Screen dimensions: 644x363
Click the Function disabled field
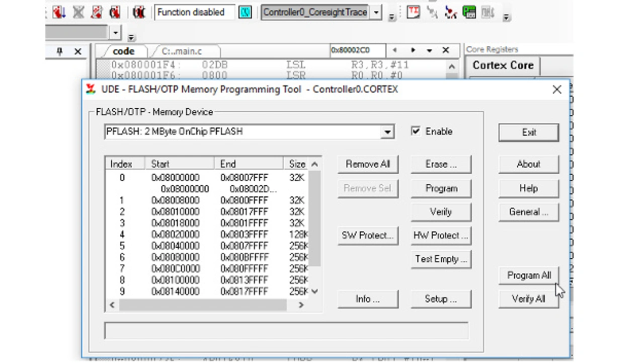click(x=194, y=13)
